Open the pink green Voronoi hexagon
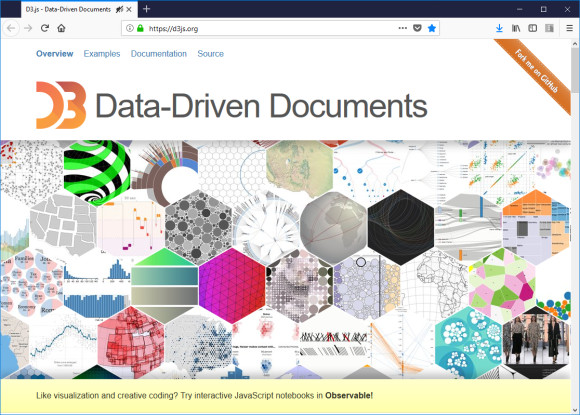The image size is (580, 415). 502,286
